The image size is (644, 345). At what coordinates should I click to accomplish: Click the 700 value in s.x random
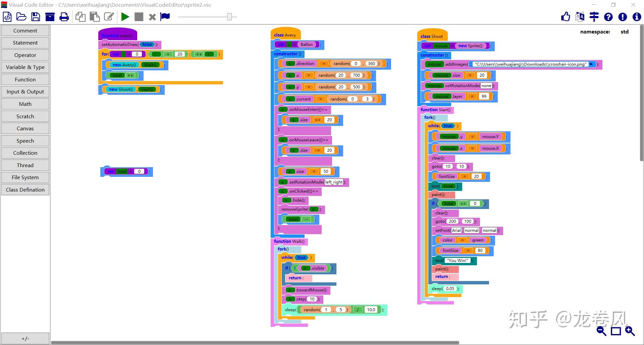357,75
